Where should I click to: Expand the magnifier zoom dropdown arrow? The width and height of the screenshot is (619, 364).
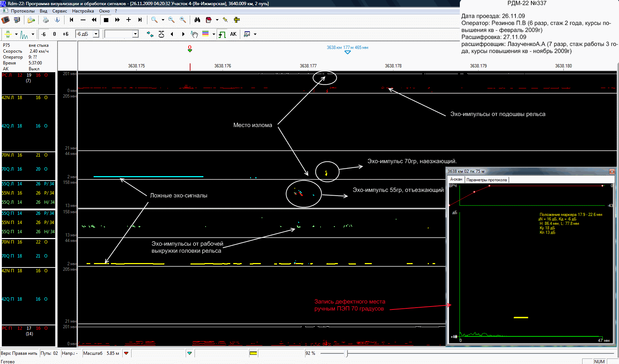click(x=163, y=20)
